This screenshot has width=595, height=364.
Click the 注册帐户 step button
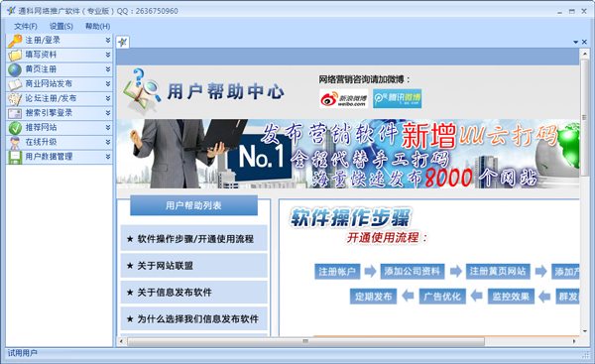coord(337,272)
